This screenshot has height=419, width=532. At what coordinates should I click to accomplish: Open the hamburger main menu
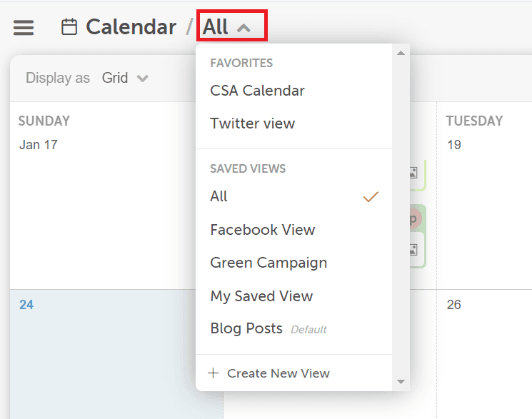click(x=24, y=27)
